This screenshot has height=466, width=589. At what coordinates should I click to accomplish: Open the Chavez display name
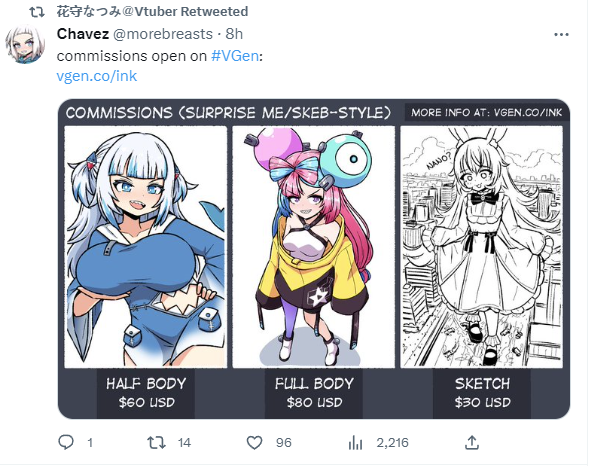(x=83, y=34)
